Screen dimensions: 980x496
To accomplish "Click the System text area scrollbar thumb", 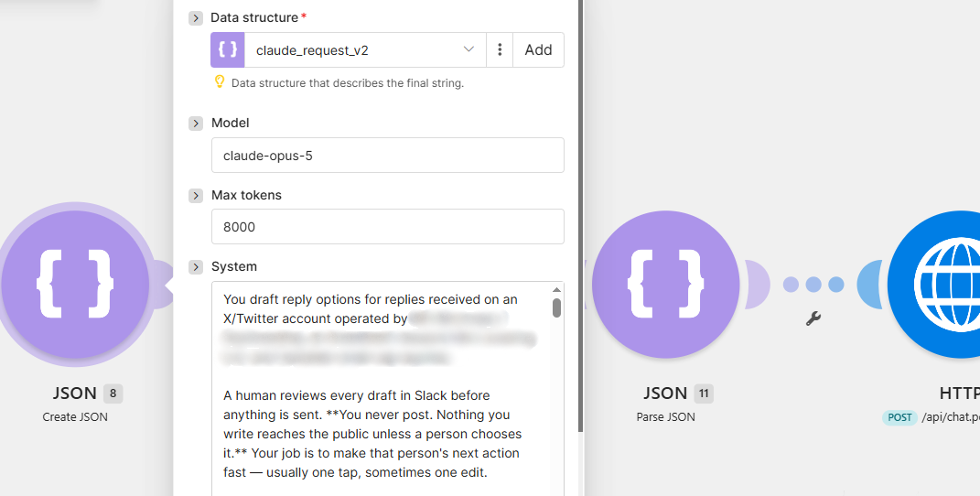I will 556,308.
